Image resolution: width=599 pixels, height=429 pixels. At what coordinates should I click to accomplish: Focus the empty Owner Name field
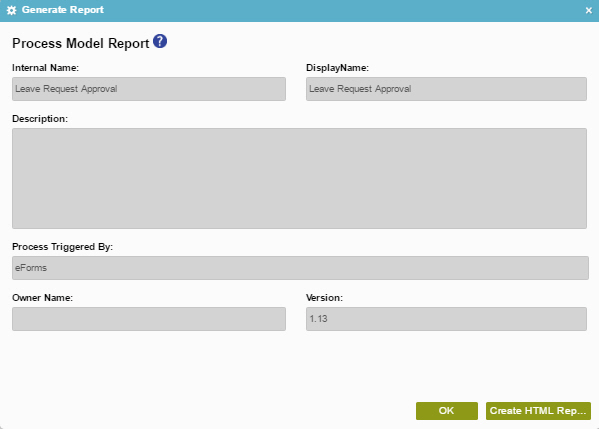pos(149,319)
